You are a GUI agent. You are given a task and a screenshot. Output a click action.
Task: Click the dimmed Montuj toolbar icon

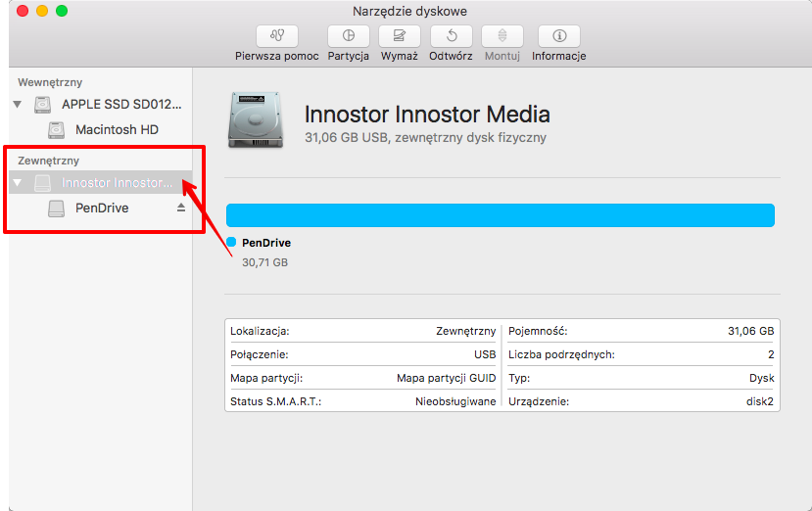pyautogui.click(x=502, y=35)
